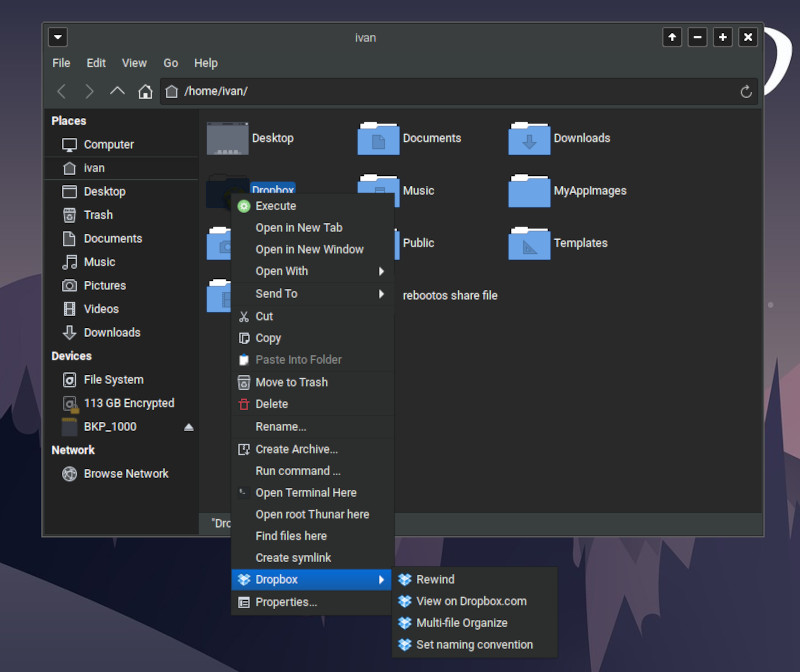Screen dimensions: 800x672
Task: Choose Rewind in the Dropbox submenu
Action: click(474, 580)
